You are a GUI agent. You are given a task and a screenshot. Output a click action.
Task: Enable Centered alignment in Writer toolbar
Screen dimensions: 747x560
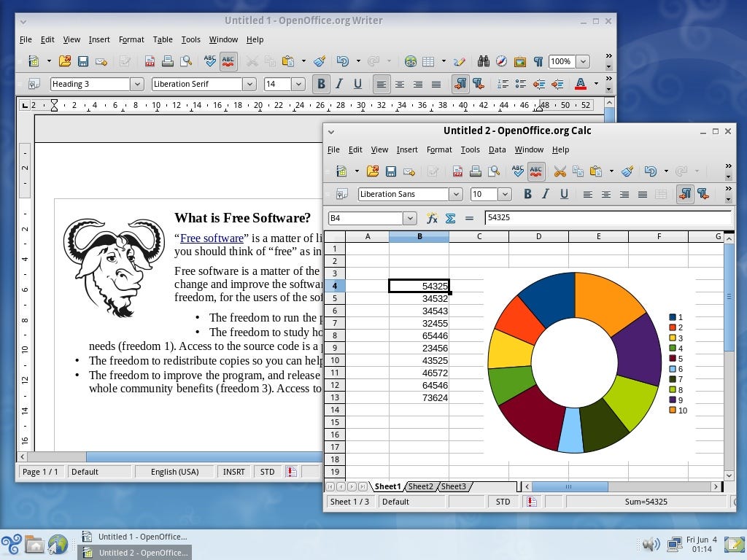[399, 84]
